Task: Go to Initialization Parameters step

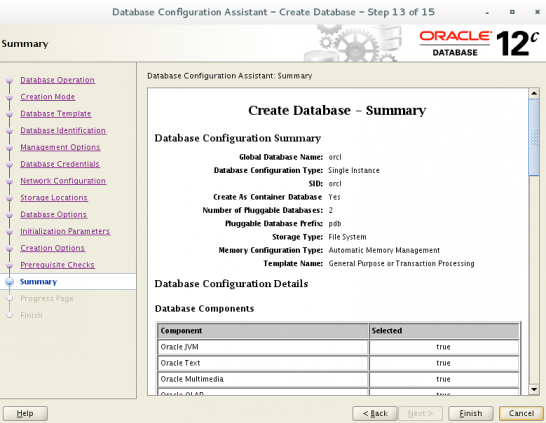Action: point(65,231)
